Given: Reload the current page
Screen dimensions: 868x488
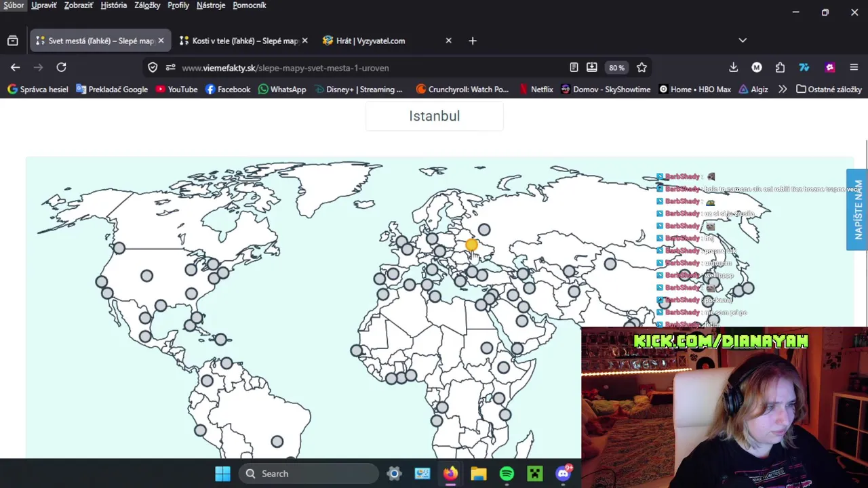Looking at the screenshot, I should point(61,67).
